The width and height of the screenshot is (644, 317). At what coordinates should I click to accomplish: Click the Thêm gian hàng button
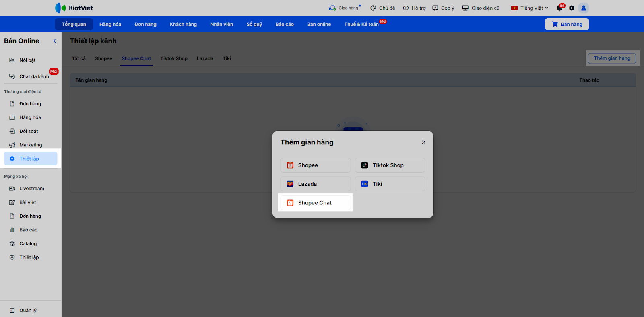[x=612, y=58]
